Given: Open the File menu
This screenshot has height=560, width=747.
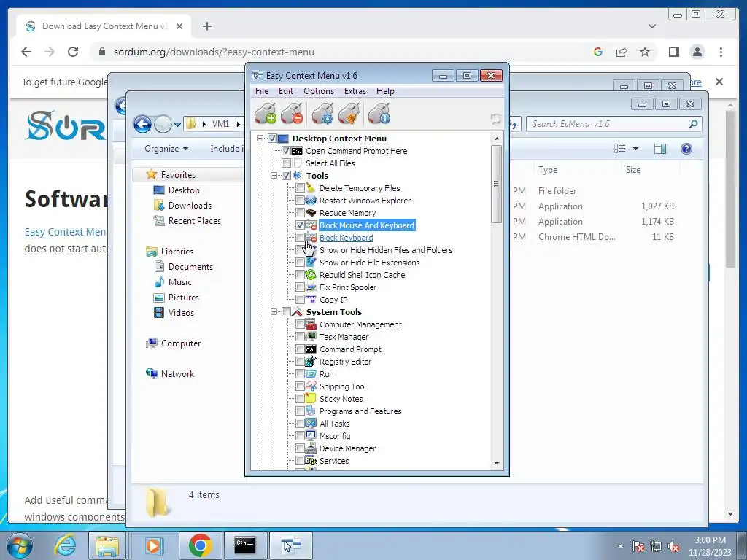Looking at the screenshot, I should pos(262,91).
